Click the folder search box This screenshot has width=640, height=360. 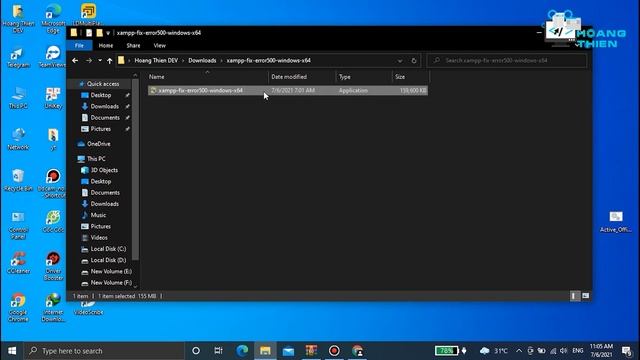pyautogui.click(x=507, y=60)
